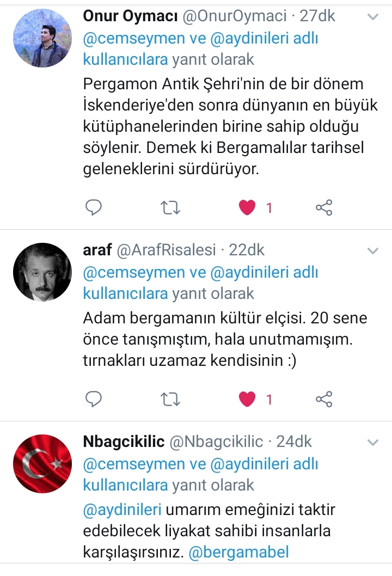Expand menu chevron on araf's tweet

pyautogui.click(x=373, y=251)
